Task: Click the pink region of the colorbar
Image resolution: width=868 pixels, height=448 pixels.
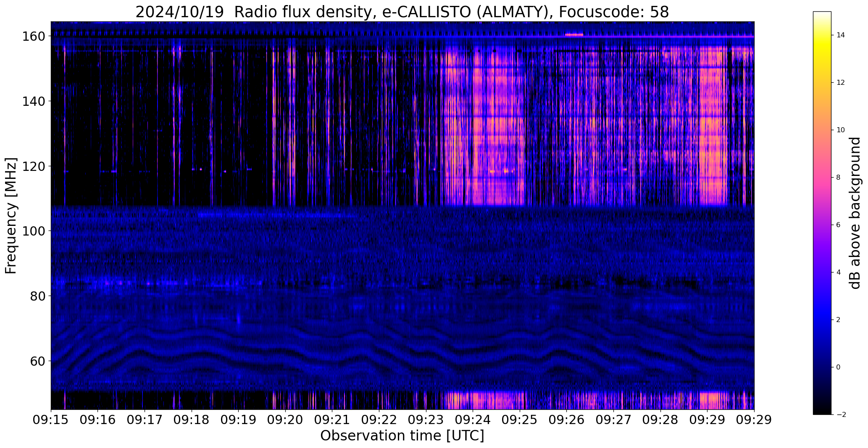Action: [822, 178]
